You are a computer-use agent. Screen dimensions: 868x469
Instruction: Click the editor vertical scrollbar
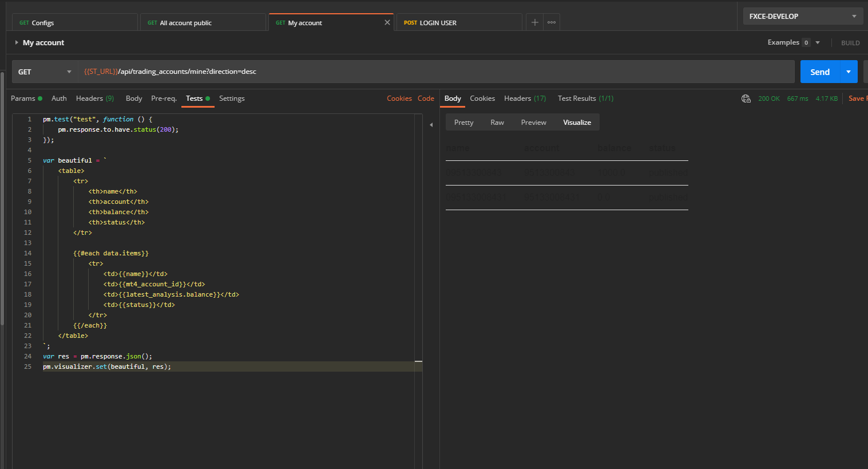(x=418, y=292)
